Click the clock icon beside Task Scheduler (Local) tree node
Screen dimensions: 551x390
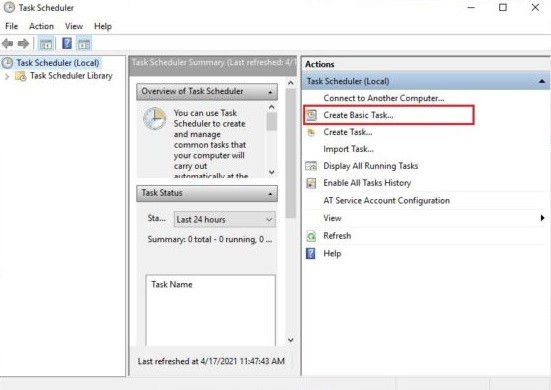[7, 63]
